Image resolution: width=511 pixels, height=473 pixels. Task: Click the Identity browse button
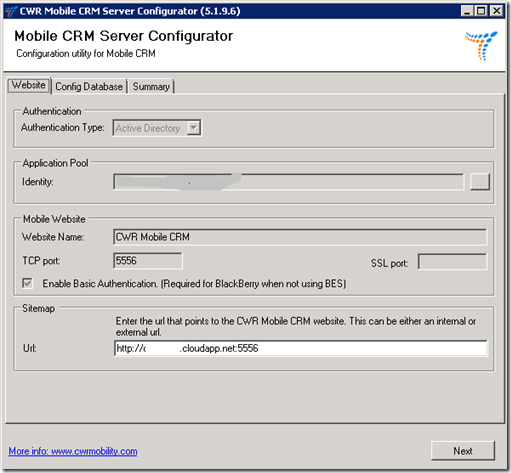(x=480, y=182)
